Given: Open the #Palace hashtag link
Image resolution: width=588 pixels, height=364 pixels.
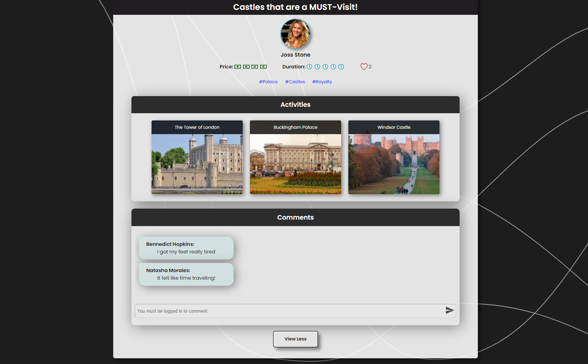Looking at the screenshot, I should (268, 82).
